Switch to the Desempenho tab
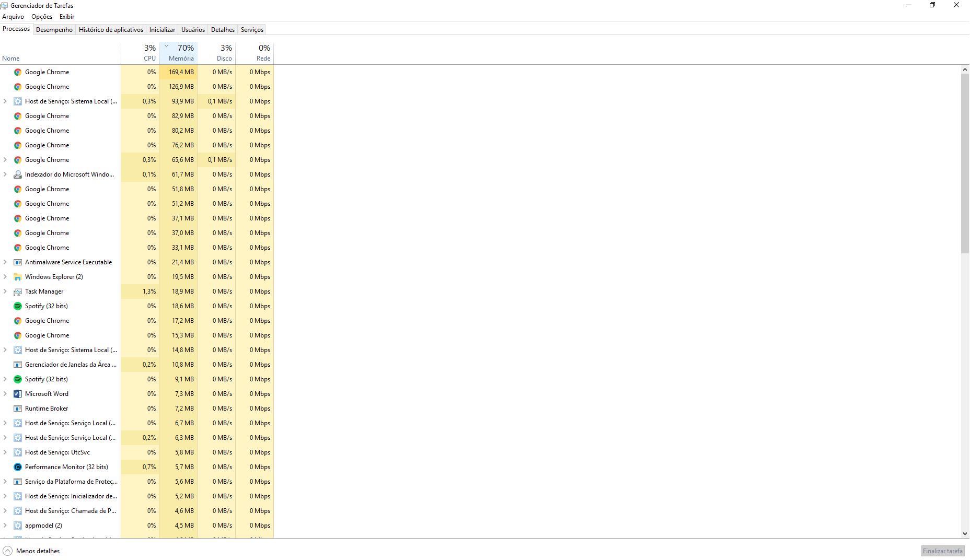Screen dimensions: 970x560 coord(54,30)
